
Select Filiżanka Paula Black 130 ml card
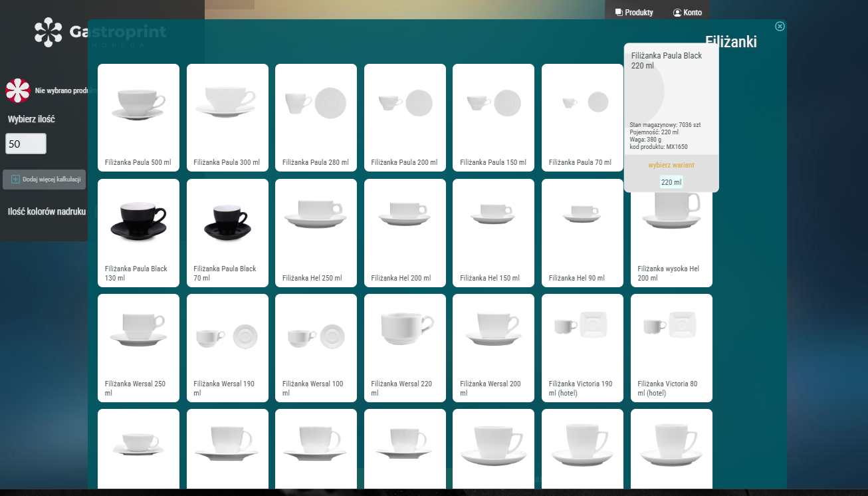tap(138, 233)
